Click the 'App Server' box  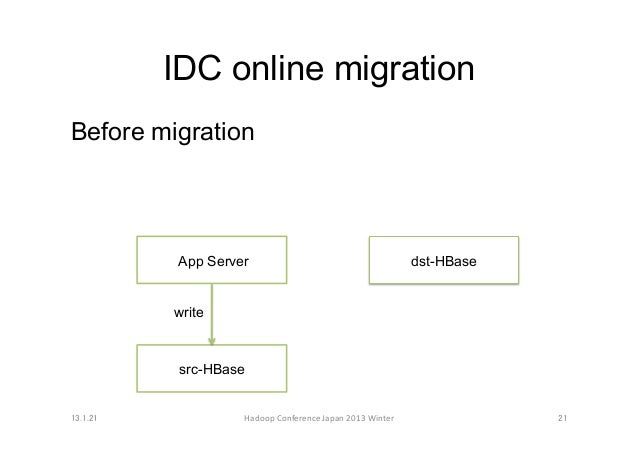coord(212,260)
